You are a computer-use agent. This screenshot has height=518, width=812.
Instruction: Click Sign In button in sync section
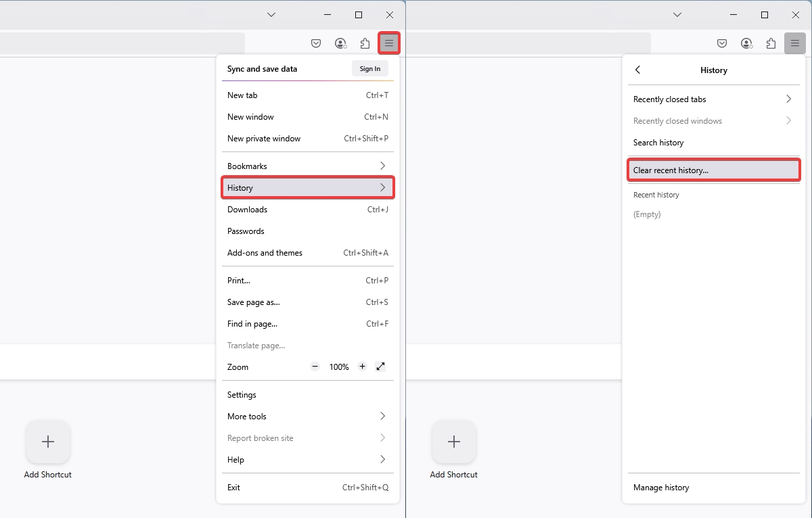click(x=370, y=68)
